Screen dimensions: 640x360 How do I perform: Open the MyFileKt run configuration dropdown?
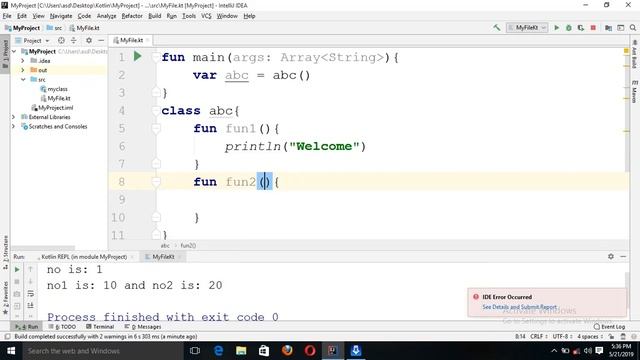tap(527, 28)
